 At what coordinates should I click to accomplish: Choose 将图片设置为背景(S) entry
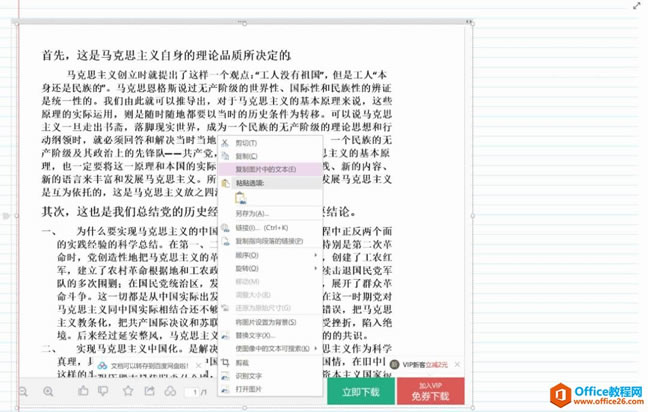click(x=270, y=322)
